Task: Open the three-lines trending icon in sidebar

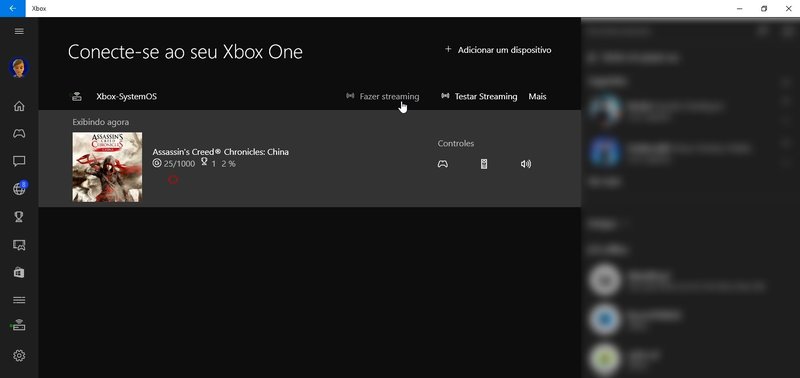Action: pyautogui.click(x=19, y=300)
